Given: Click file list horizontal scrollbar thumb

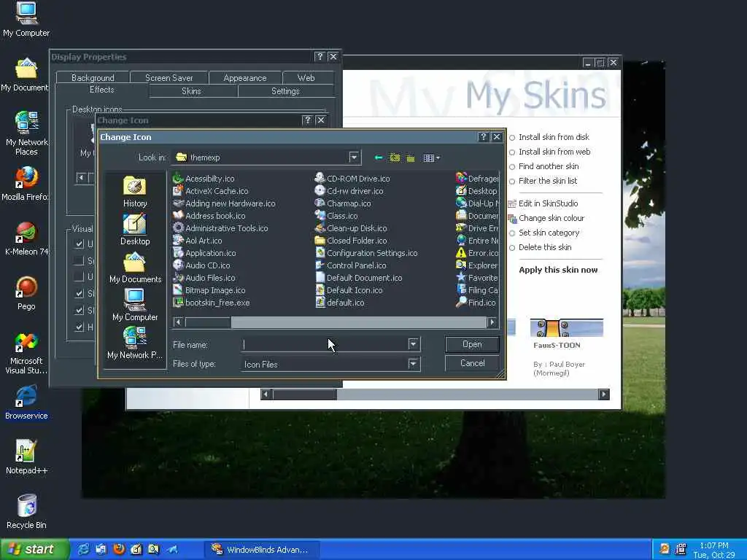Looking at the screenshot, I should point(208,322).
